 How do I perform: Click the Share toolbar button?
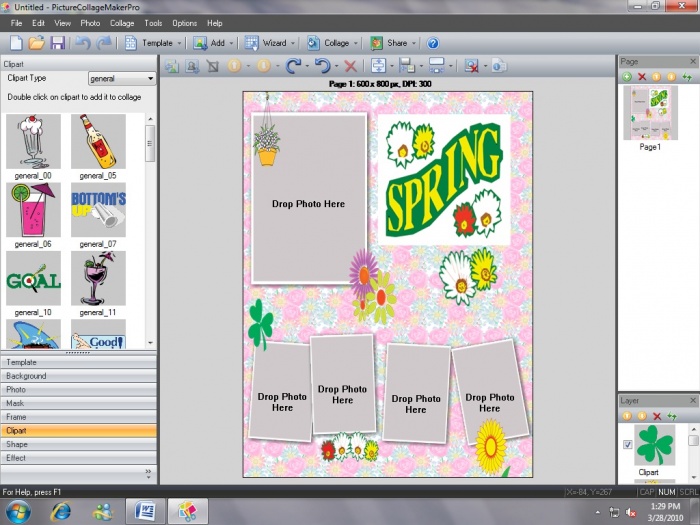[389, 43]
